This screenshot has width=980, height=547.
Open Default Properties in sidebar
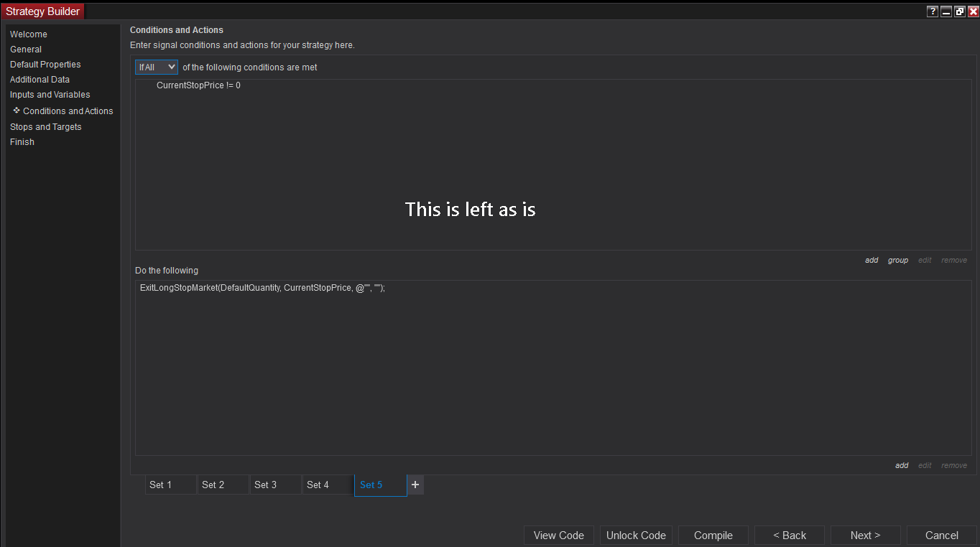pyautogui.click(x=45, y=65)
